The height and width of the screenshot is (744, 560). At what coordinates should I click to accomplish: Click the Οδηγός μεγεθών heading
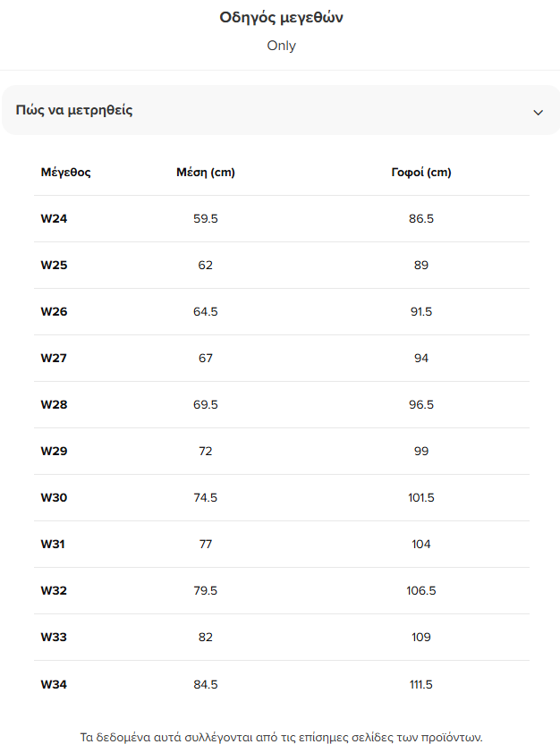[281, 18]
